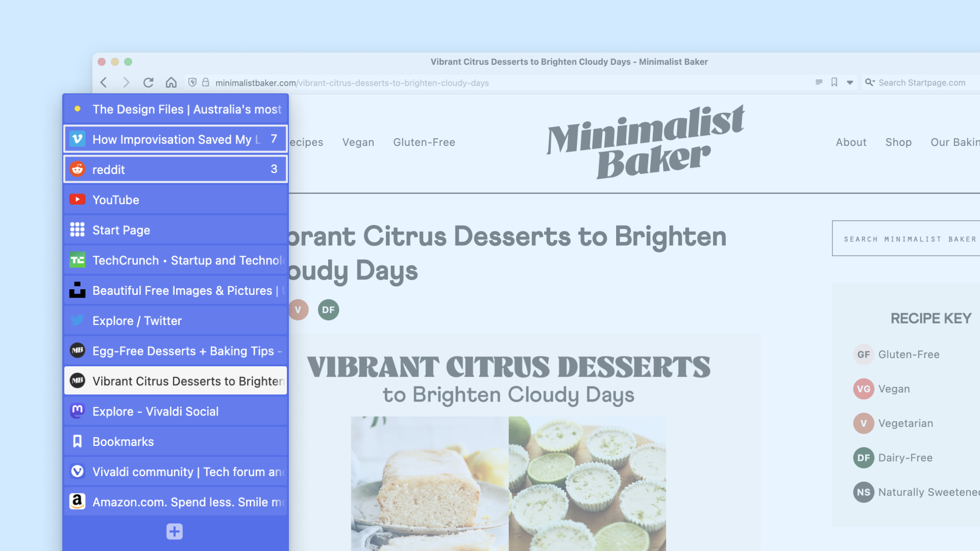Click the Vimeo tab with 7 notifications

176,139
